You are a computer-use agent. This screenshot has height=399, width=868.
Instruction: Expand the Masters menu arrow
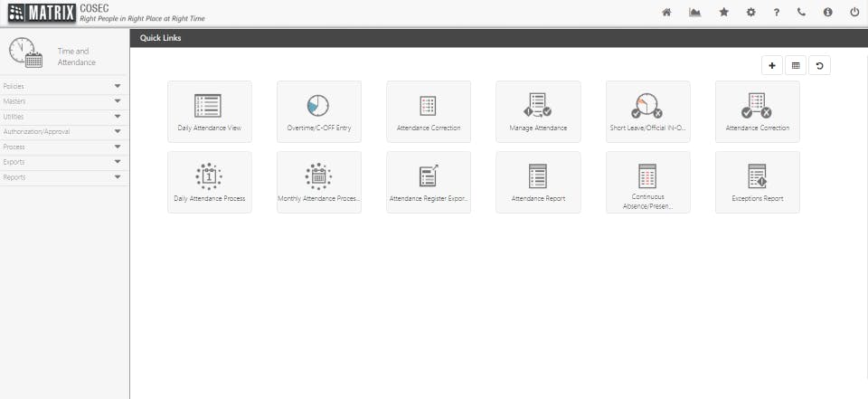pos(118,101)
